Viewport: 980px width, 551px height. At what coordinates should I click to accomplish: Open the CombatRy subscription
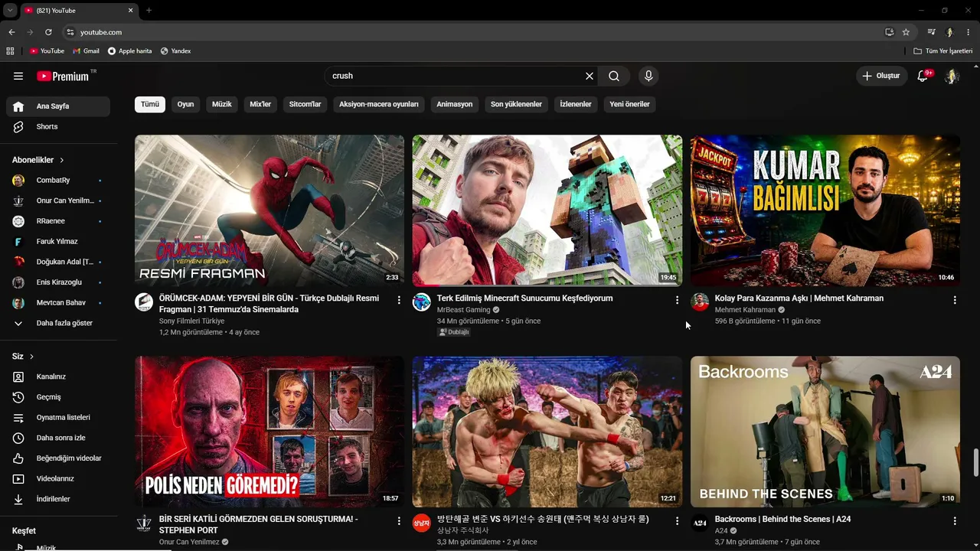tap(58, 181)
